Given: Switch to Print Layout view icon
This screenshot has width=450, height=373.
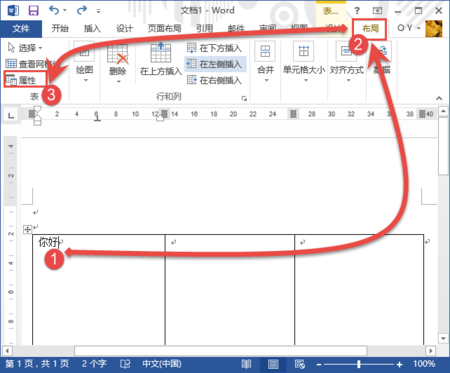Looking at the screenshot, I should pos(273,364).
